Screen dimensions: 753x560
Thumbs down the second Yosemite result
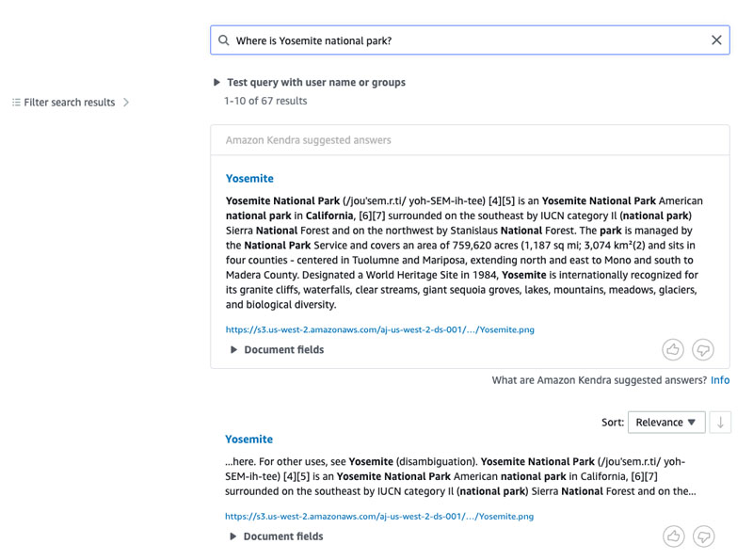(x=704, y=536)
